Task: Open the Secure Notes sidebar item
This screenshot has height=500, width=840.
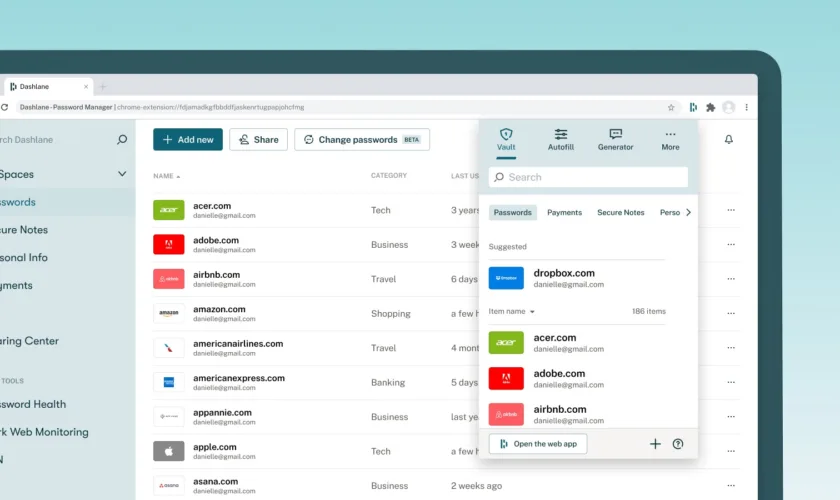Action: tap(24, 230)
